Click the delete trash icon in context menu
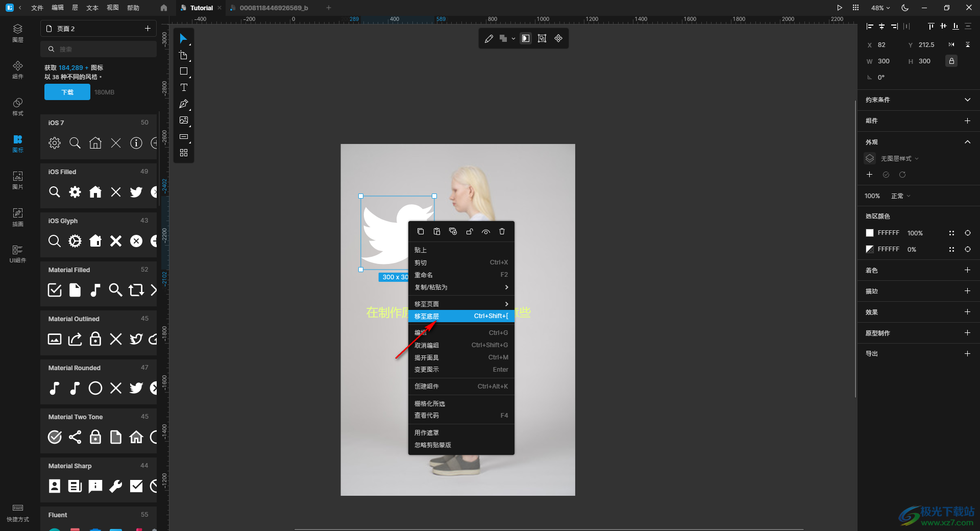This screenshot has height=531, width=980. (x=502, y=232)
